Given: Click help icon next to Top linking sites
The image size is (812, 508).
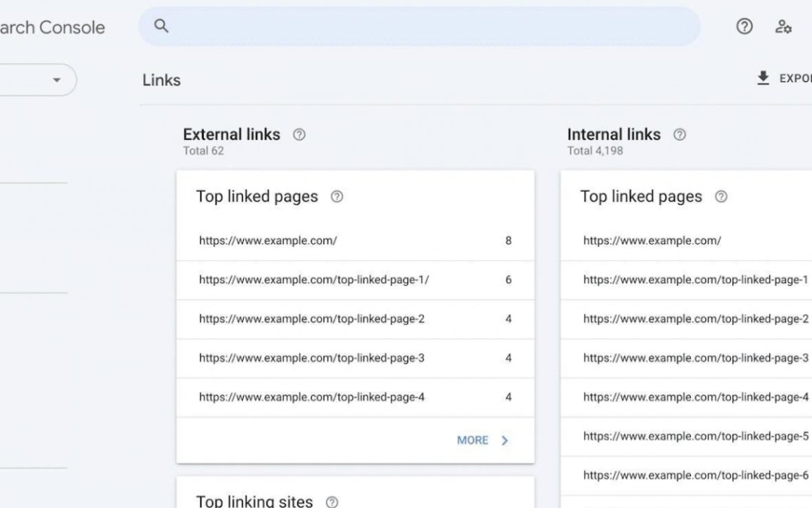Looking at the screenshot, I should [332, 502].
